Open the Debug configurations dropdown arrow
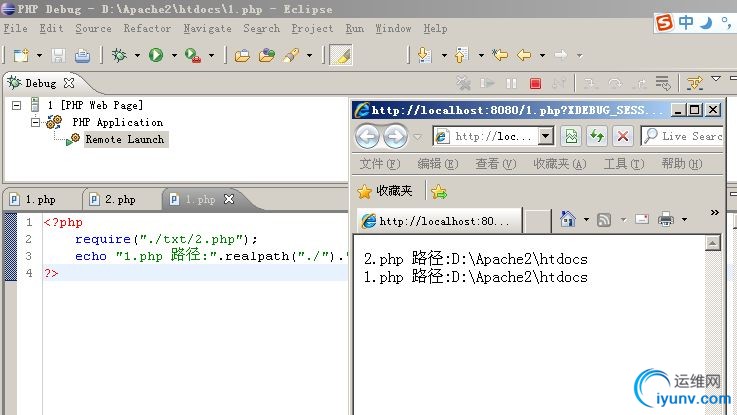This screenshot has width=737, height=415. pyautogui.click(x=137, y=55)
